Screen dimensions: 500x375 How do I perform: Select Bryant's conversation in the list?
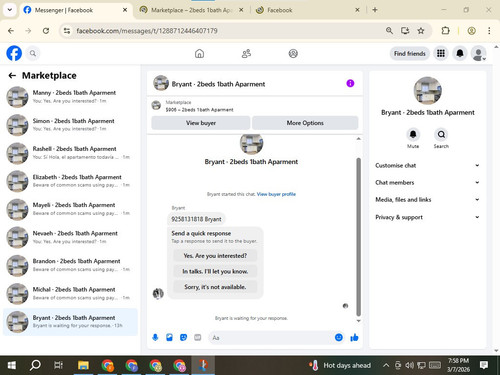70,322
